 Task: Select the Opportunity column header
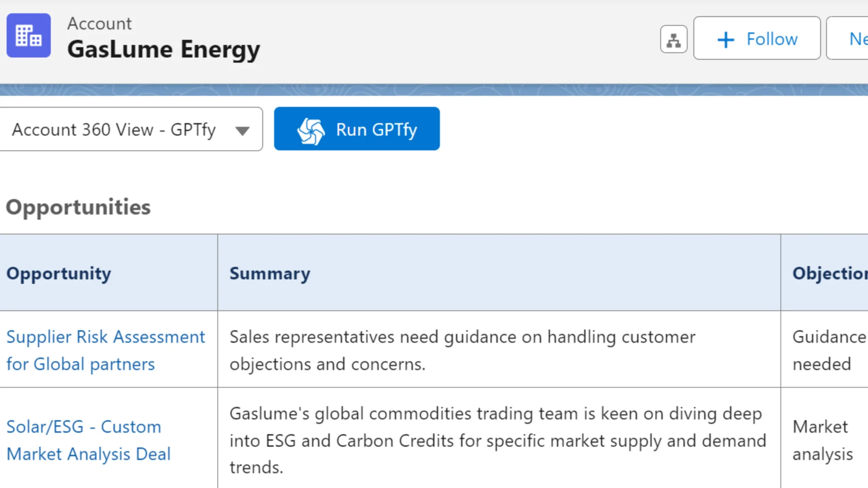coord(58,274)
